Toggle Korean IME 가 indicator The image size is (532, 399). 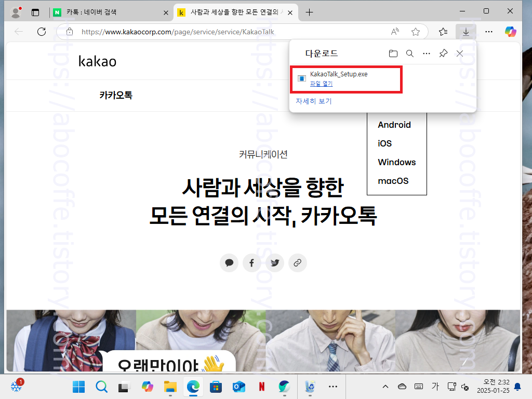435,387
